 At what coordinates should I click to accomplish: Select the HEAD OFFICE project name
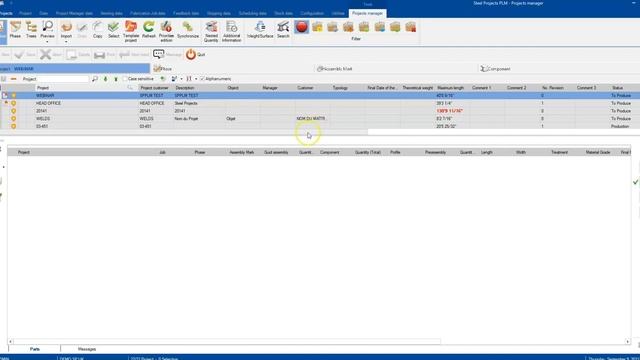pos(48,103)
